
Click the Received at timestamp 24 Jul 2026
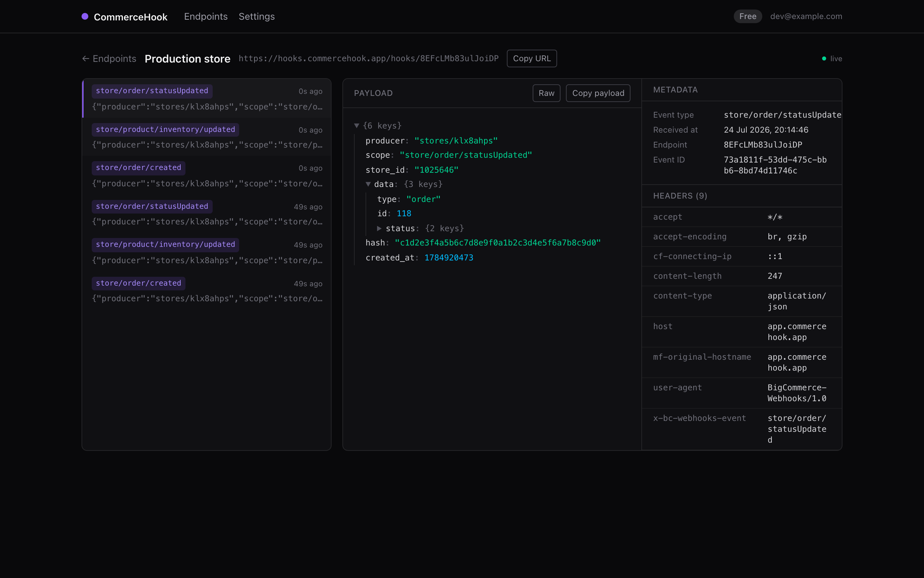766,130
